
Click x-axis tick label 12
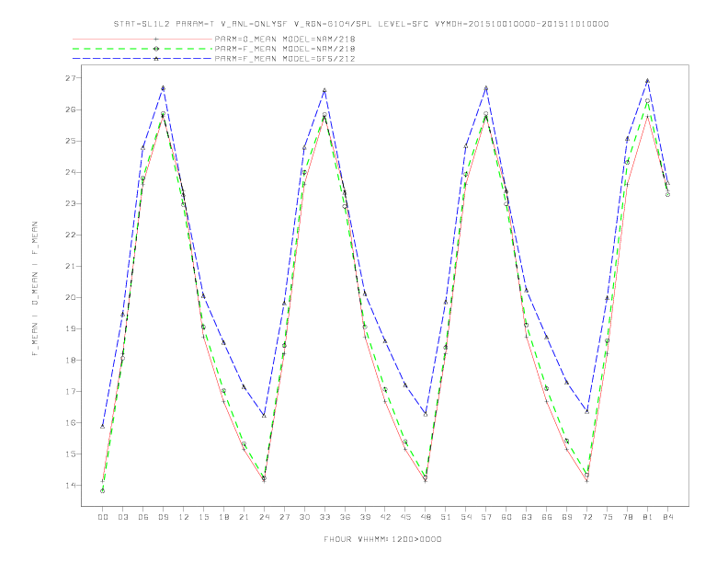[184, 517]
